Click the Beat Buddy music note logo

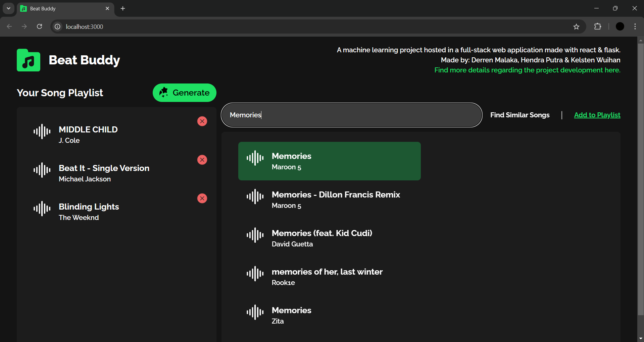click(28, 60)
